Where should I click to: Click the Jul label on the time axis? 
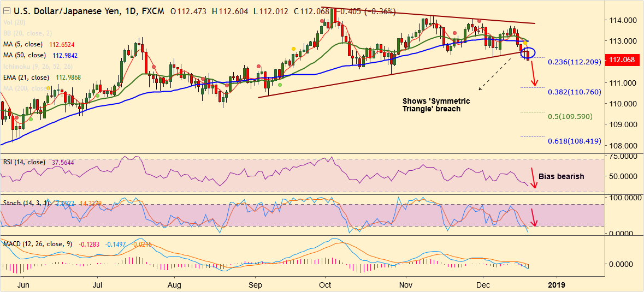coord(97,284)
